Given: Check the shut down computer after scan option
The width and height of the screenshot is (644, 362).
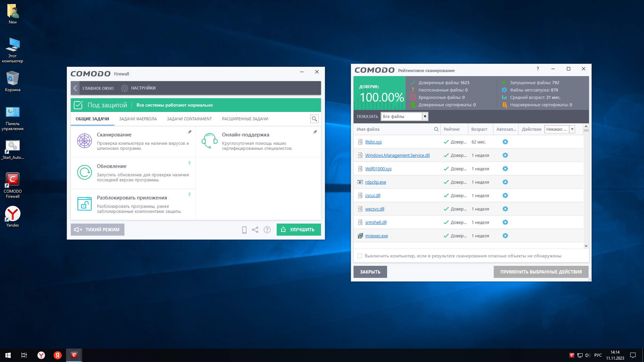Looking at the screenshot, I should pos(360,256).
